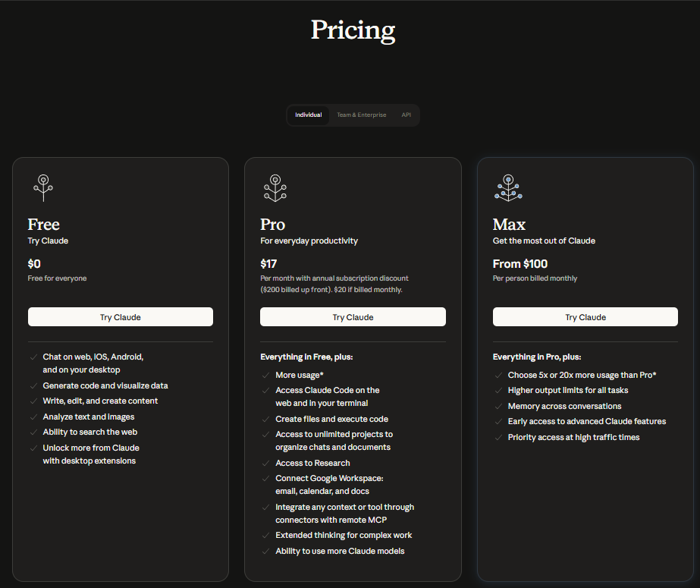Click 'Choose 5x or 20x more usage than Pro*'
This screenshot has height=588, width=700.
[582, 375]
